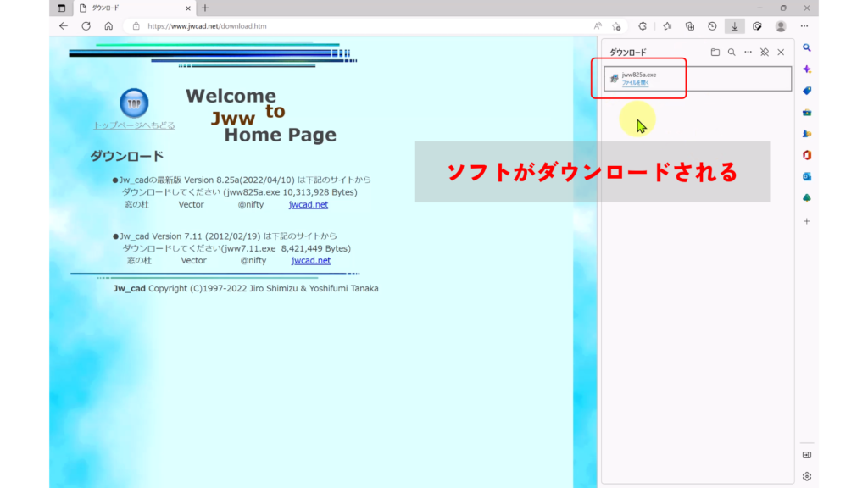
Task: Open a new browser tab
Action: [205, 8]
